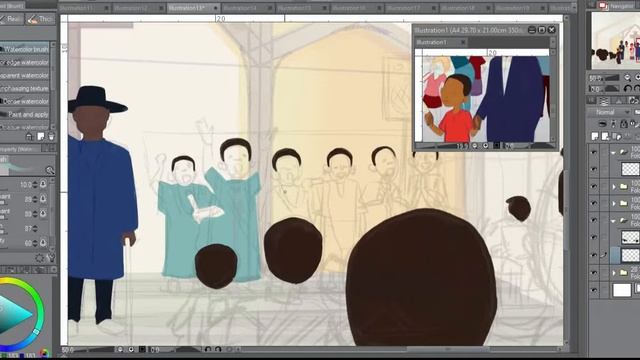This screenshot has width=640, height=360.
Task: Pick a color in the color wheel triangle
Action: click(x=13, y=315)
